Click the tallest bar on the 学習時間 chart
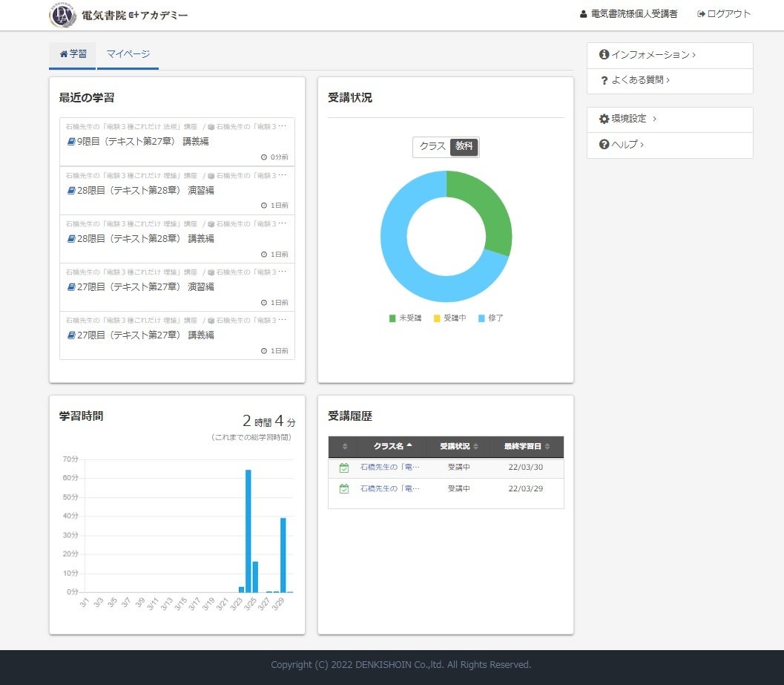The height and width of the screenshot is (685, 784). click(247, 531)
